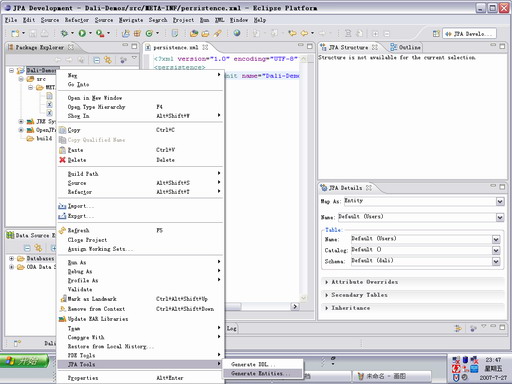Expand the JRE System Library node
The image size is (512, 384).
[x=21, y=121]
